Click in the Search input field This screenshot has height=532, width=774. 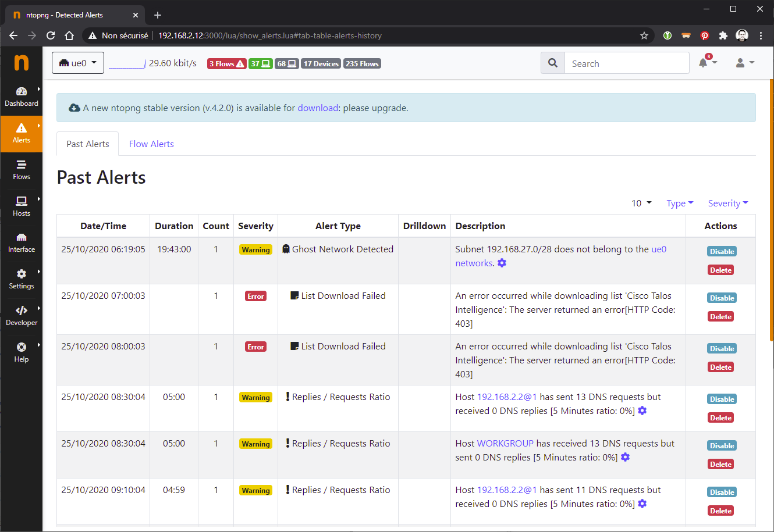tap(627, 63)
